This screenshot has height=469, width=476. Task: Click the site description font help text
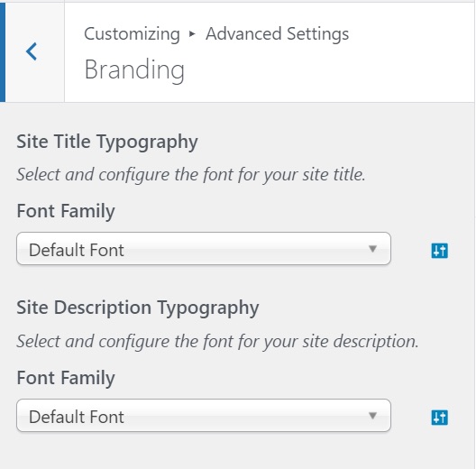[x=217, y=342]
